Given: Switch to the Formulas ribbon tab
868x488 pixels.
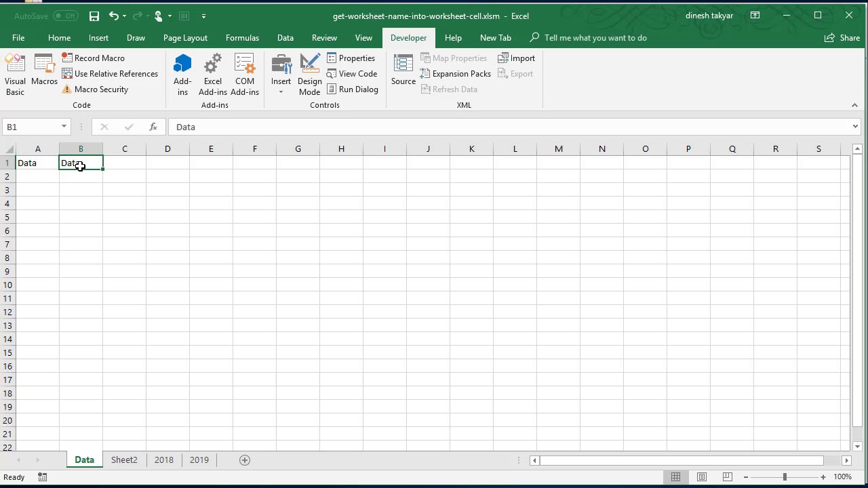Looking at the screenshot, I should point(242,38).
